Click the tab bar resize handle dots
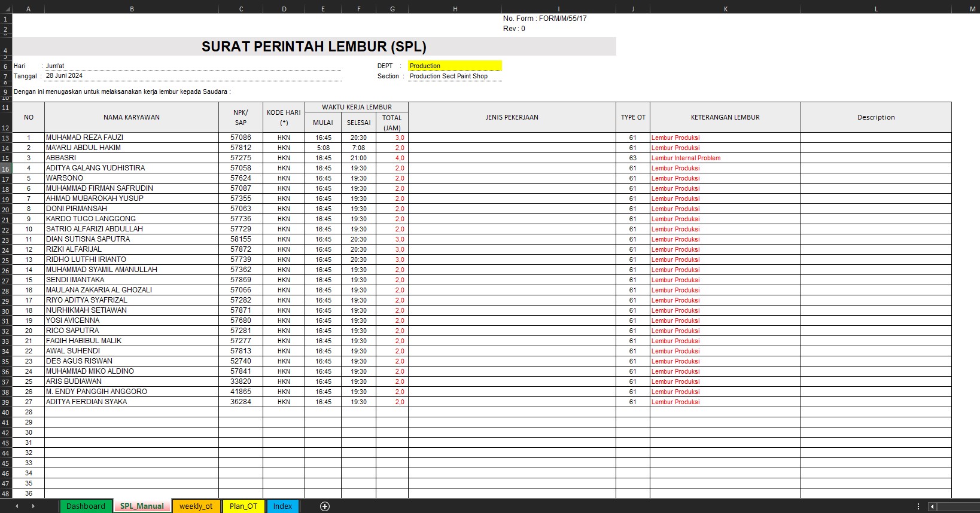 coord(918,506)
